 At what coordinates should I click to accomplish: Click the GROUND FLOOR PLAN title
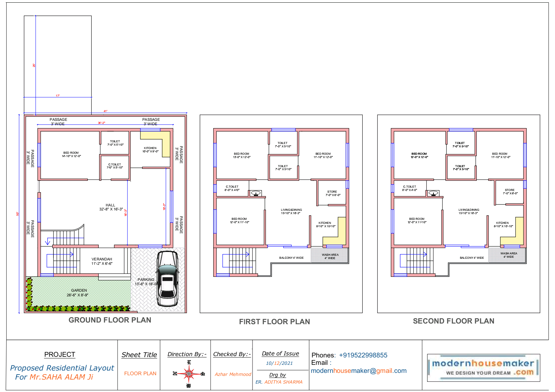pos(110,320)
